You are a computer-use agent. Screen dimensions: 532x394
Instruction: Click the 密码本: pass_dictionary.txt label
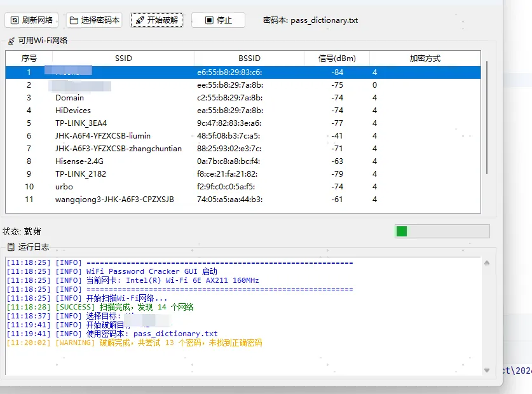[x=310, y=20]
